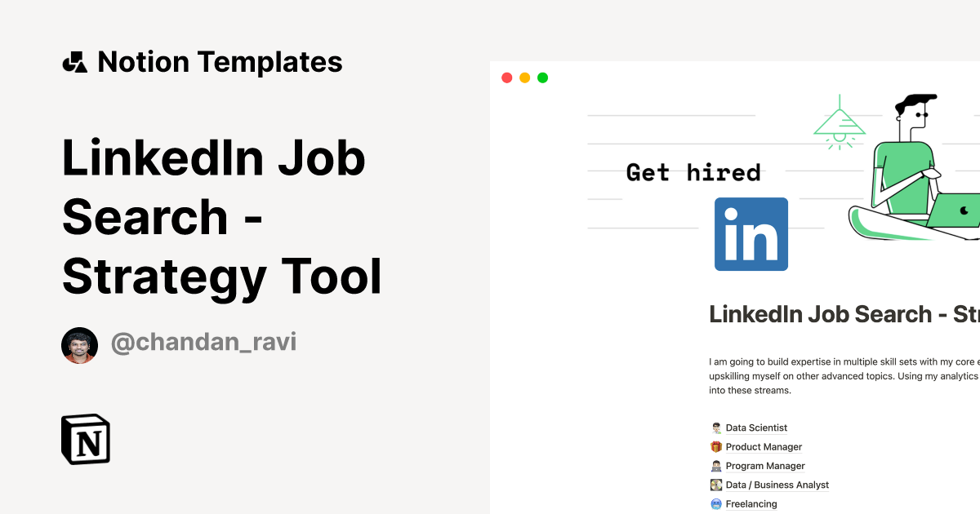Click the gift emoji beside Product Manager

[715, 446]
